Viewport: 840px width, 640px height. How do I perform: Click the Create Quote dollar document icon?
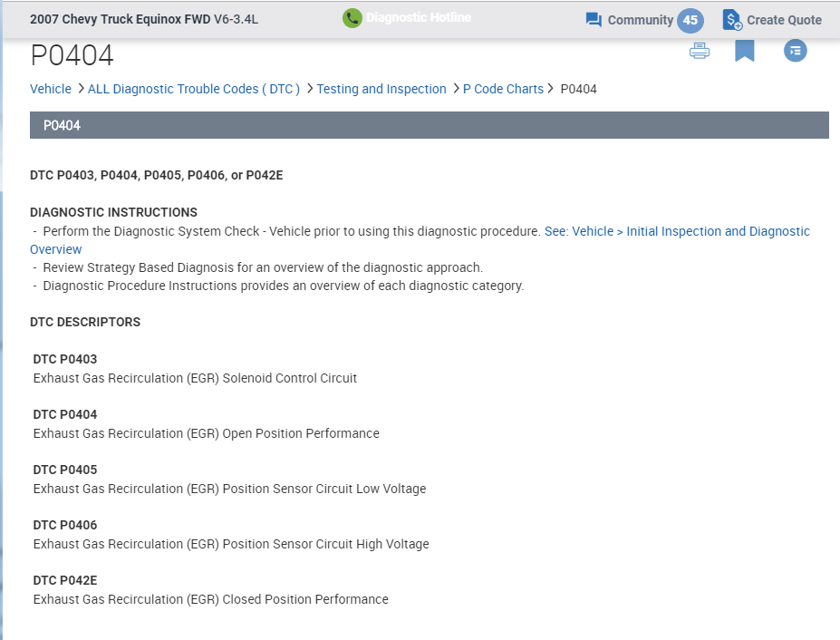click(x=732, y=20)
